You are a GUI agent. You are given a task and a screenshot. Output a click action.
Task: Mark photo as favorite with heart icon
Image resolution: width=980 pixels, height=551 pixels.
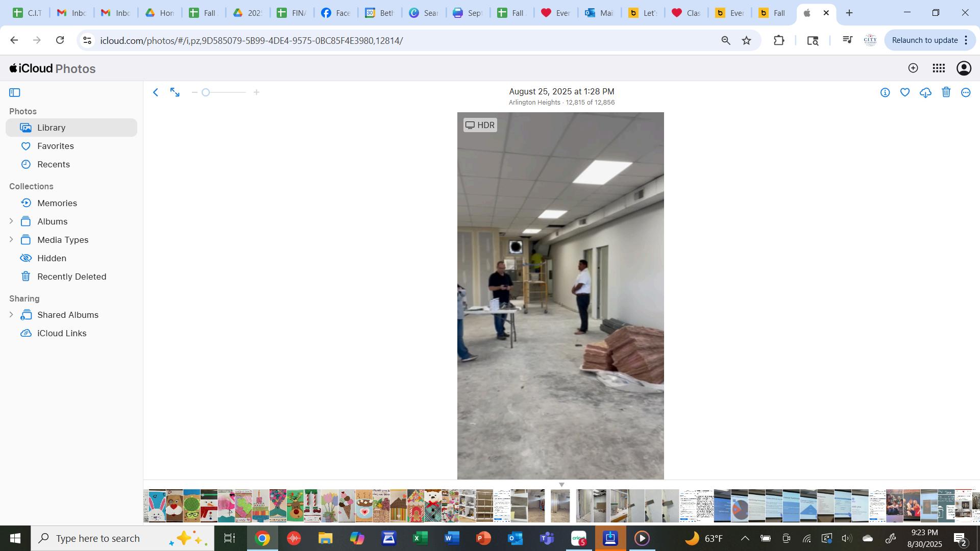905,92
